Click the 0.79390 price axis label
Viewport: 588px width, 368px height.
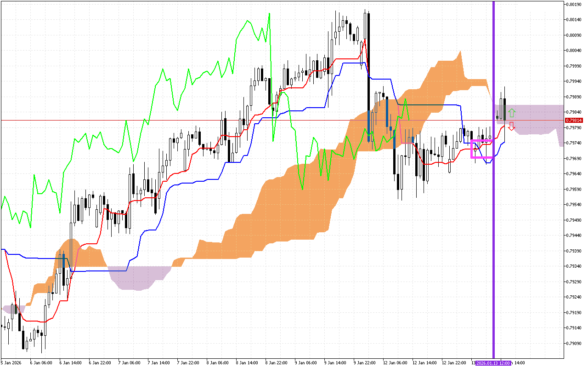point(574,251)
